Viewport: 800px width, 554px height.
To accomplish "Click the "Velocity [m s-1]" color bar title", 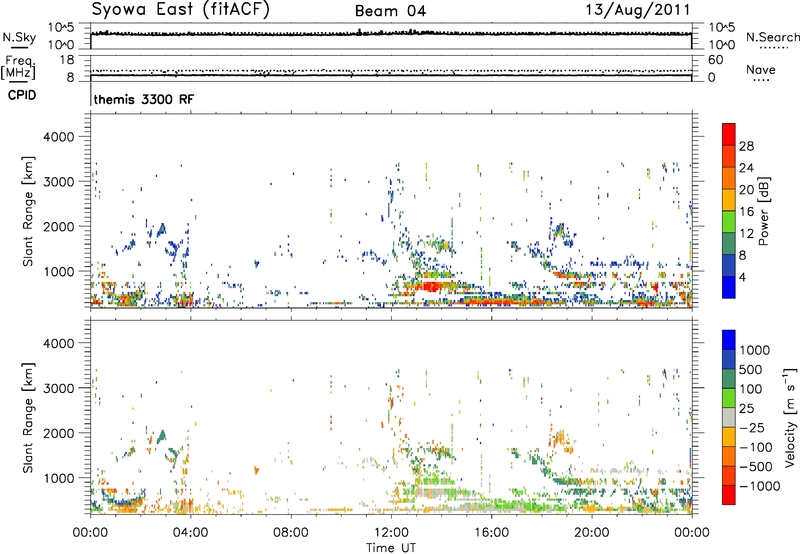I will [790, 417].
